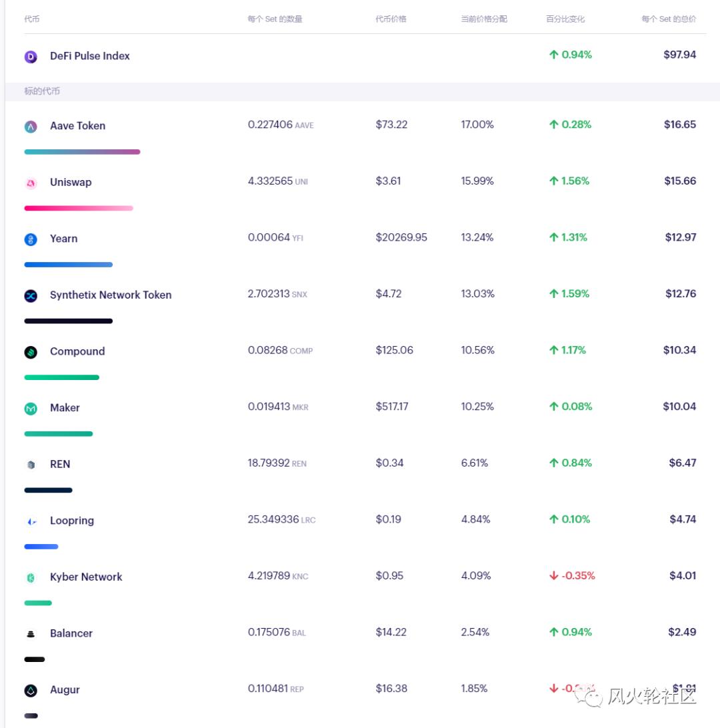This screenshot has width=720, height=728.
Task: Click the Aave allocation progress bar
Action: tap(82, 152)
